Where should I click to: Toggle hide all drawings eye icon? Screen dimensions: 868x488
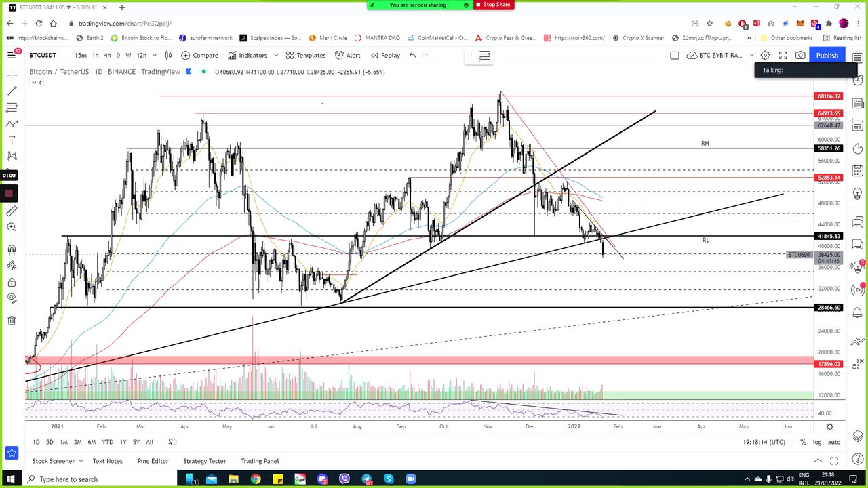(x=12, y=298)
